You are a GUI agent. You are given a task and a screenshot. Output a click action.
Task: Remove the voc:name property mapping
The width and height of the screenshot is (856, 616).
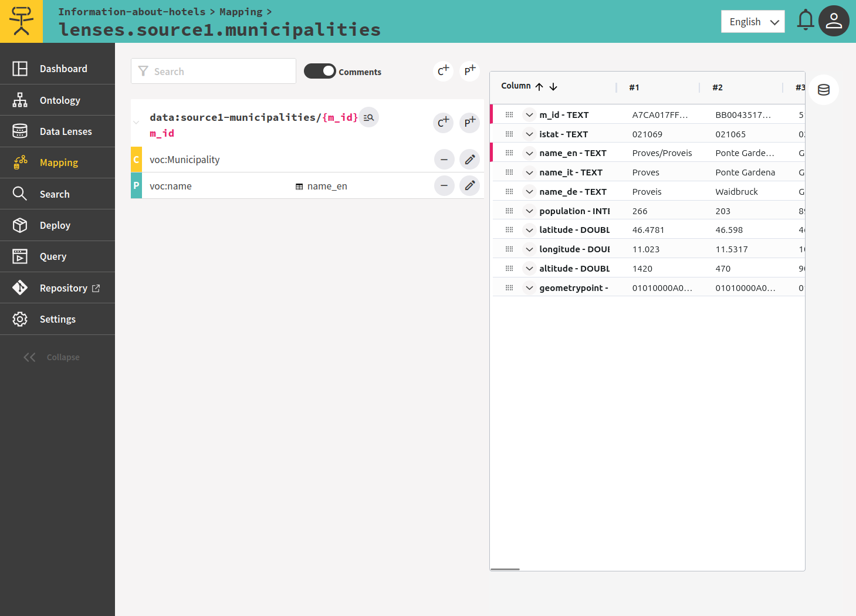pyautogui.click(x=444, y=186)
